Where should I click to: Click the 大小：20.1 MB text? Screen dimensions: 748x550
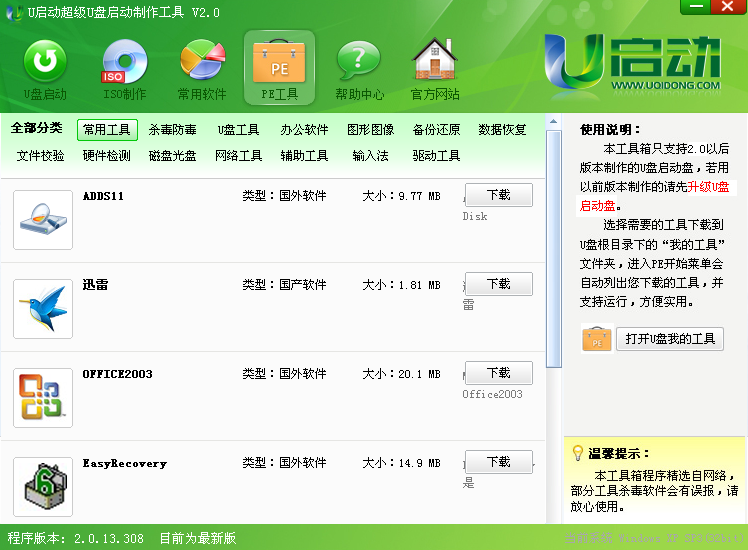[401, 374]
